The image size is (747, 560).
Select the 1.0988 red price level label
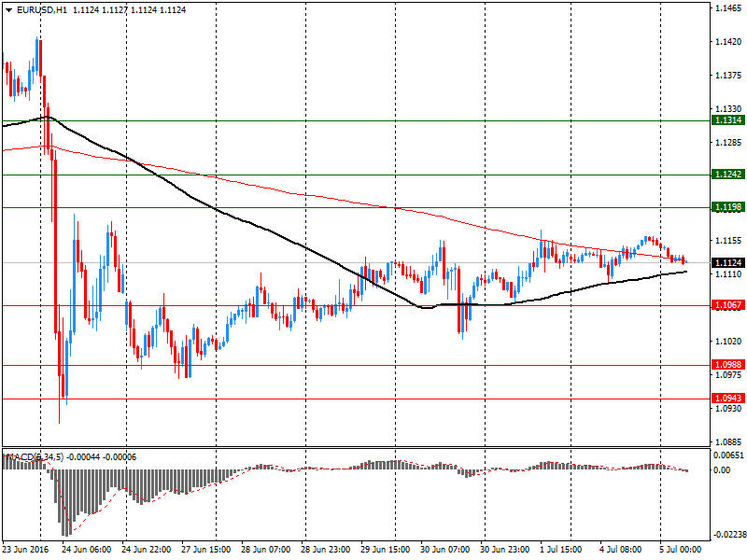point(728,364)
